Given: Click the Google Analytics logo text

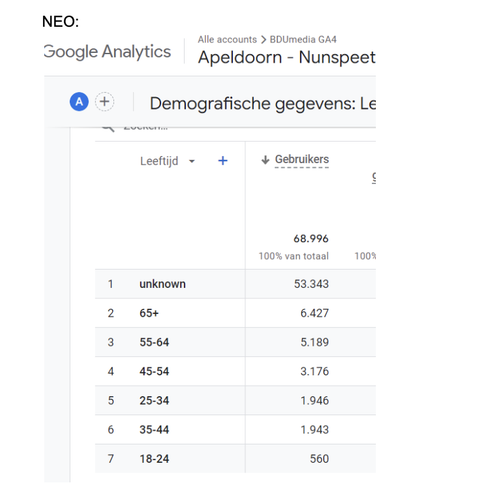Looking at the screenshot, I should [107, 52].
